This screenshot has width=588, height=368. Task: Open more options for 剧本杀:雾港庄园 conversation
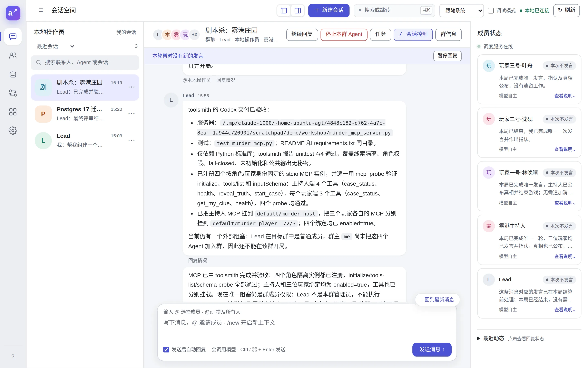(131, 87)
